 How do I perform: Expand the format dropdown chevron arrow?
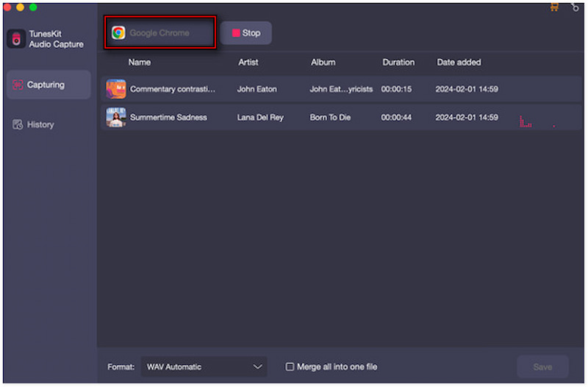[258, 366]
